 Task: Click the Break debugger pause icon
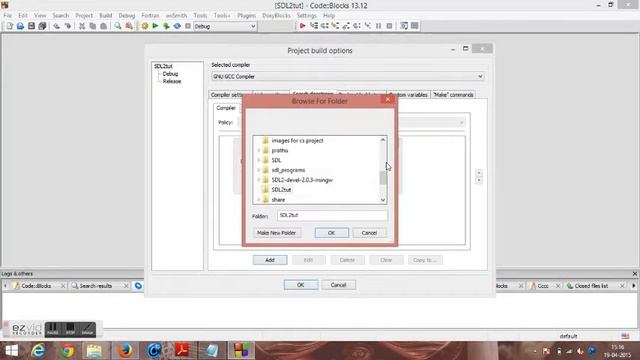click(x=379, y=26)
